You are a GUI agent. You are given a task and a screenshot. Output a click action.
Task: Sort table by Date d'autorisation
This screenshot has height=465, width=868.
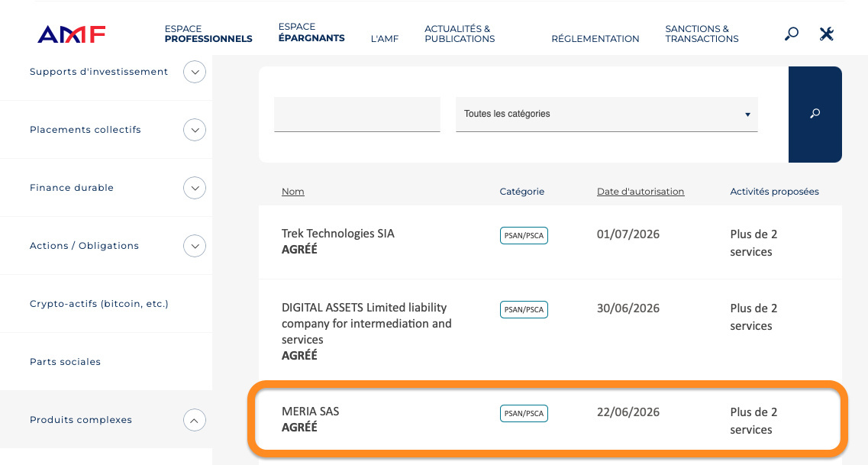[x=641, y=192]
